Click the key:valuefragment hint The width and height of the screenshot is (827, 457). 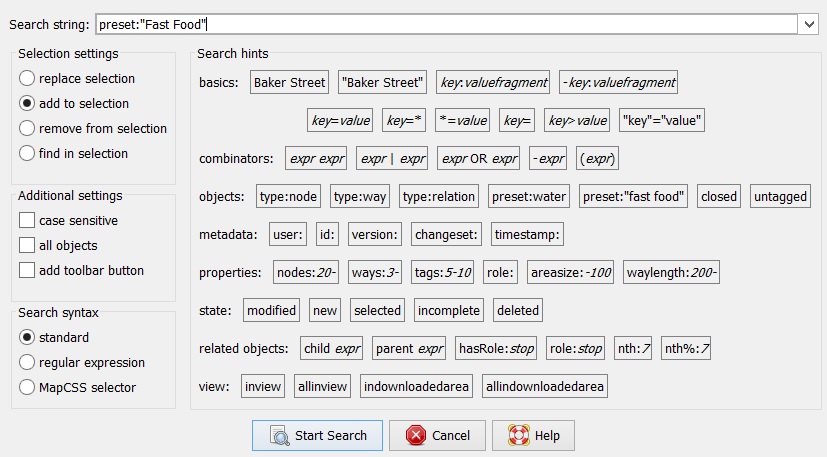pos(493,82)
